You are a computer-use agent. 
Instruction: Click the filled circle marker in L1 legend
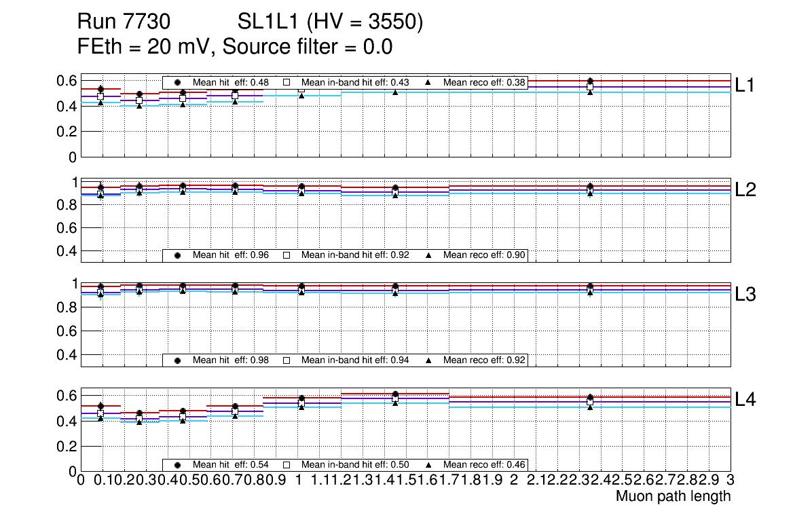(178, 83)
